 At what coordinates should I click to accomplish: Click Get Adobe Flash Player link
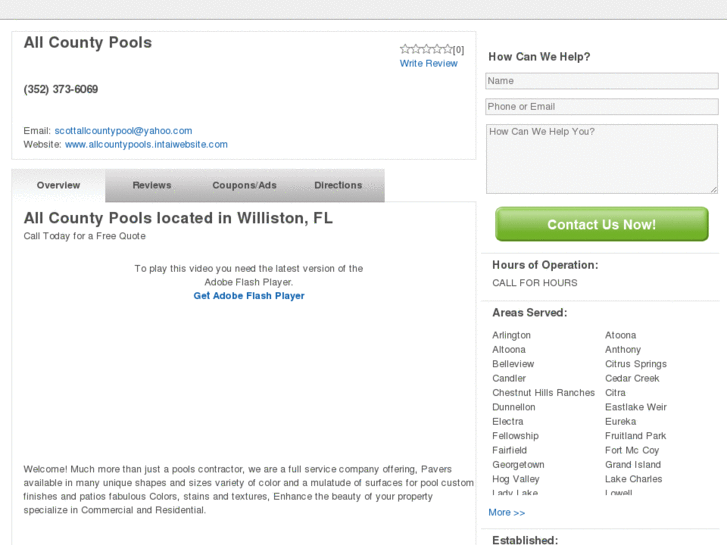pos(249,296)
